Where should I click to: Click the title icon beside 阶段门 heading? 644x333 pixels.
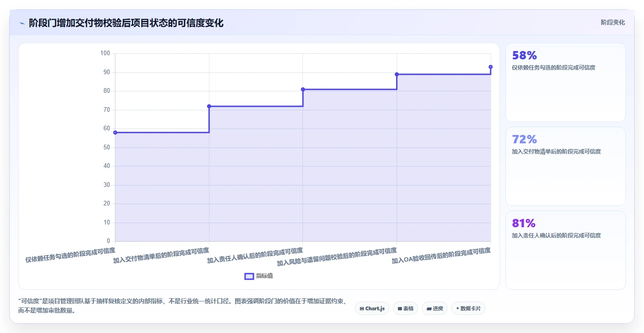tap(22, 23)
